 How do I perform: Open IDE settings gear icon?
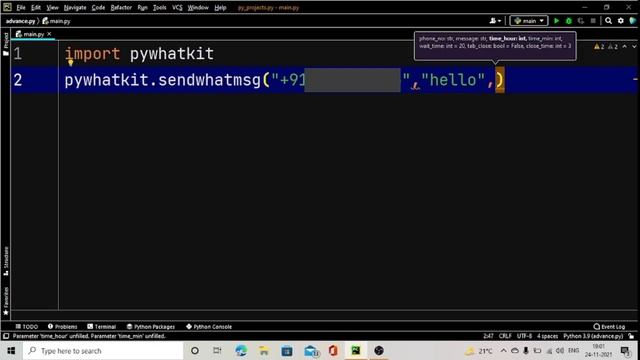(621, 21)
